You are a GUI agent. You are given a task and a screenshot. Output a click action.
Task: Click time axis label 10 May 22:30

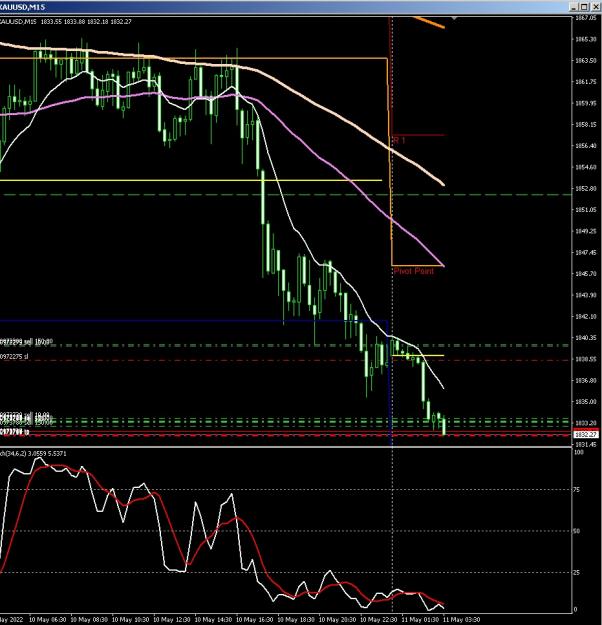coord(378,619)
